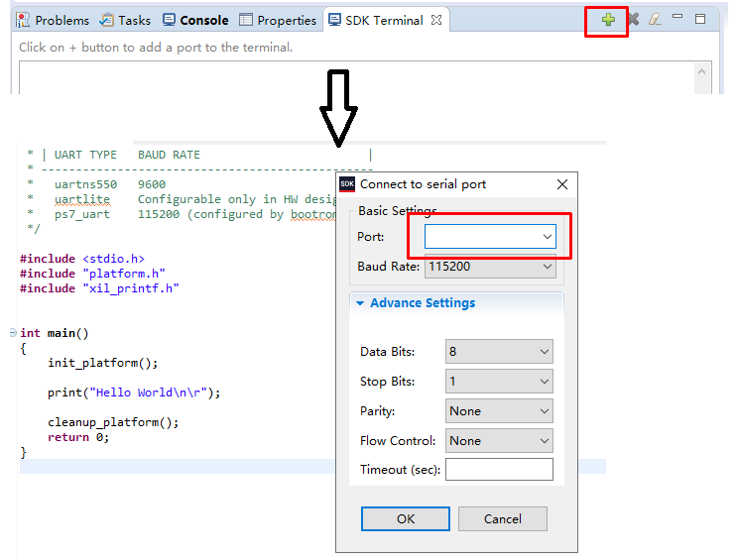Click the gray X disconnect port icon
The width and height of the screenshot is (737, 560).
pyautogui.click(x=633, y=19)
